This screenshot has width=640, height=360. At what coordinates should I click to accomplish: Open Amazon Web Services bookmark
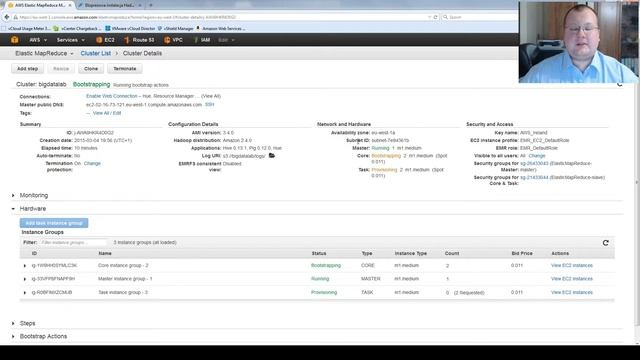point(220,29)
